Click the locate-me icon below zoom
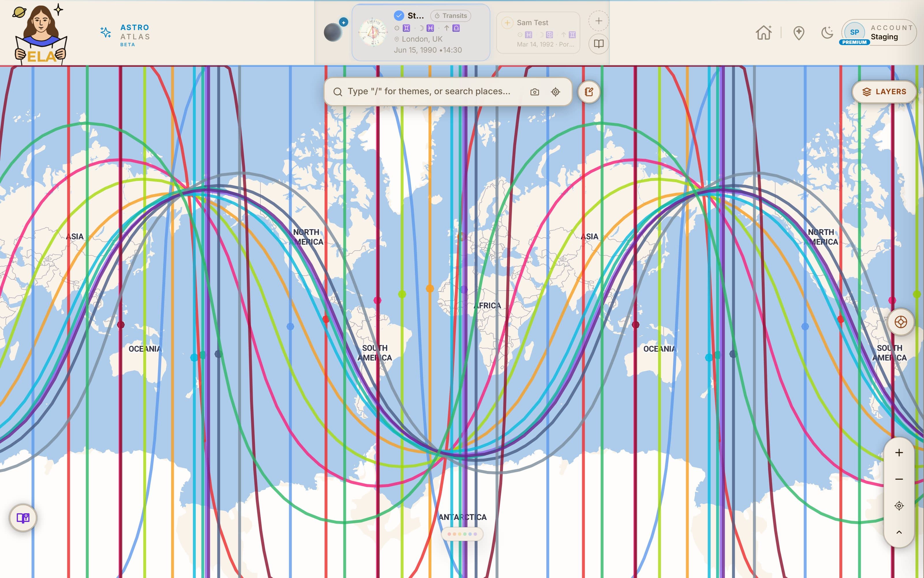 [x=899, y=506]
